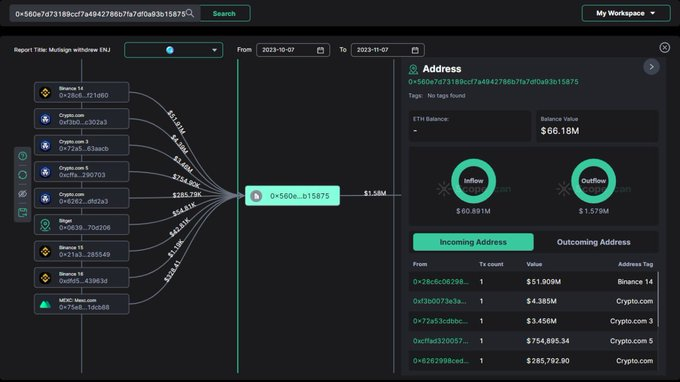
Task: Open address link 0x72a53cdbbc...
Action: coord(440,321)
